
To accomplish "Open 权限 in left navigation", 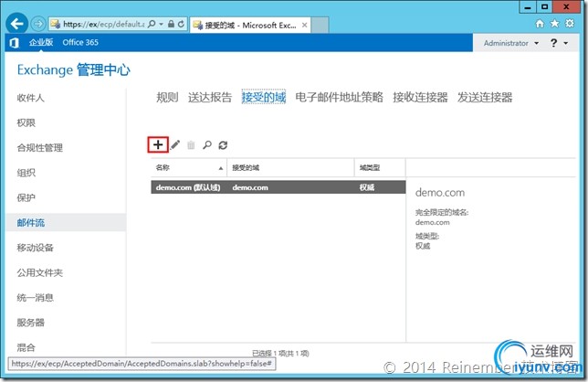I will coord(26,122).
